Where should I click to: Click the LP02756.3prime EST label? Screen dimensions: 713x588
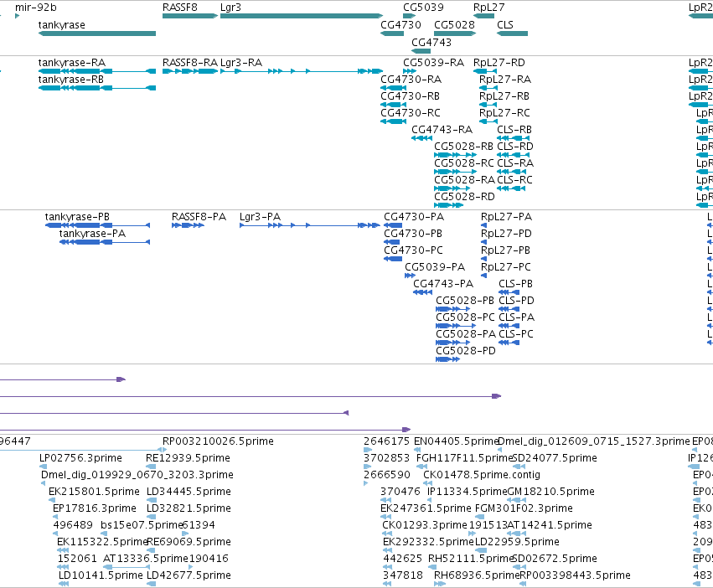click(x=80, y=458)
